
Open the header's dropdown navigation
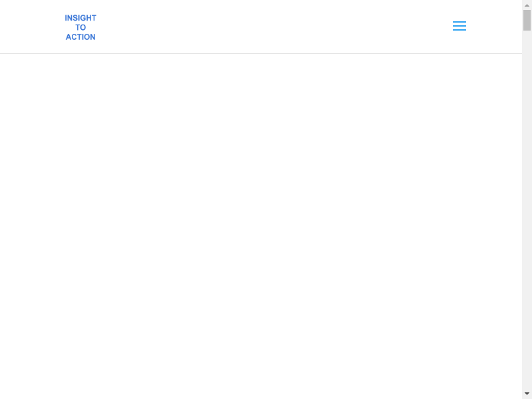460,26
